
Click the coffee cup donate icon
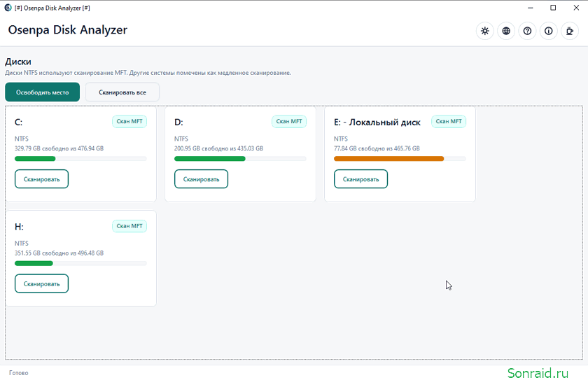(570, 31)
